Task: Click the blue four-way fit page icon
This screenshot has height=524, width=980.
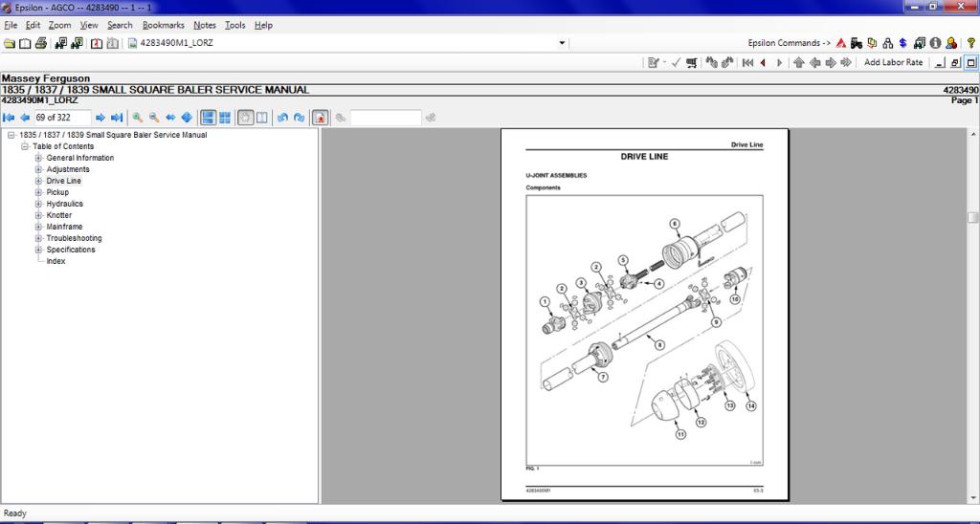Action: click(x=187, y=118)
